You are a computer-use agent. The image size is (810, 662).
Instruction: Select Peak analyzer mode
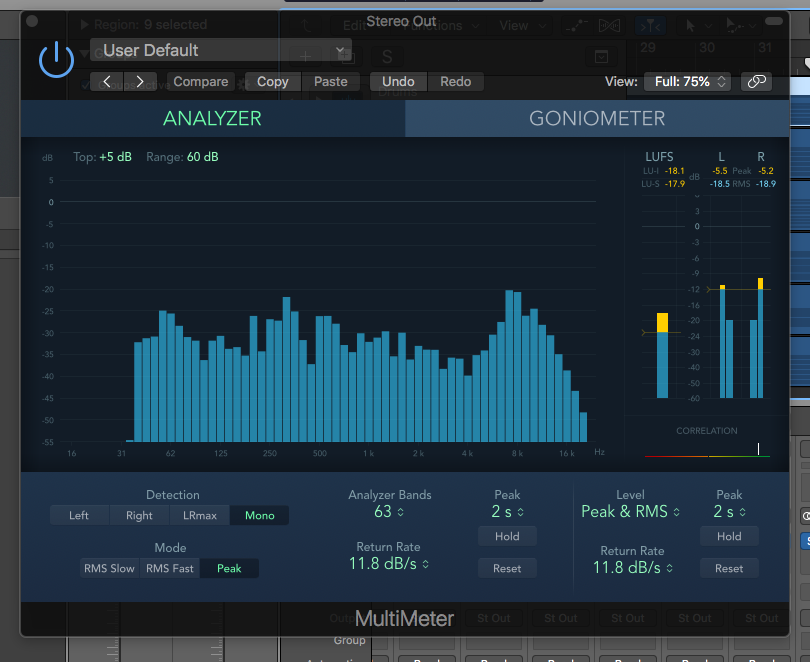[x=229, y=569]
